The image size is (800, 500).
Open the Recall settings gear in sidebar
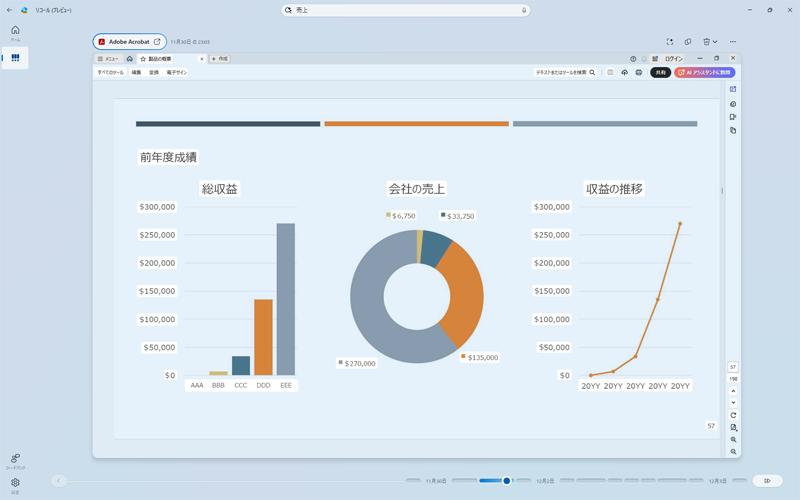pyautogui.click(x=15, y=484)
